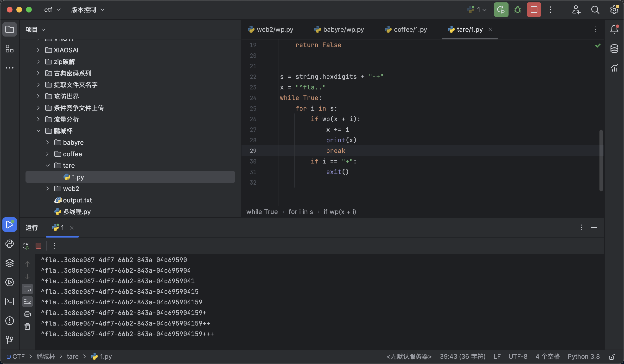
Task: Start debugging with the bug icon
Action: (x=517, y=10)
